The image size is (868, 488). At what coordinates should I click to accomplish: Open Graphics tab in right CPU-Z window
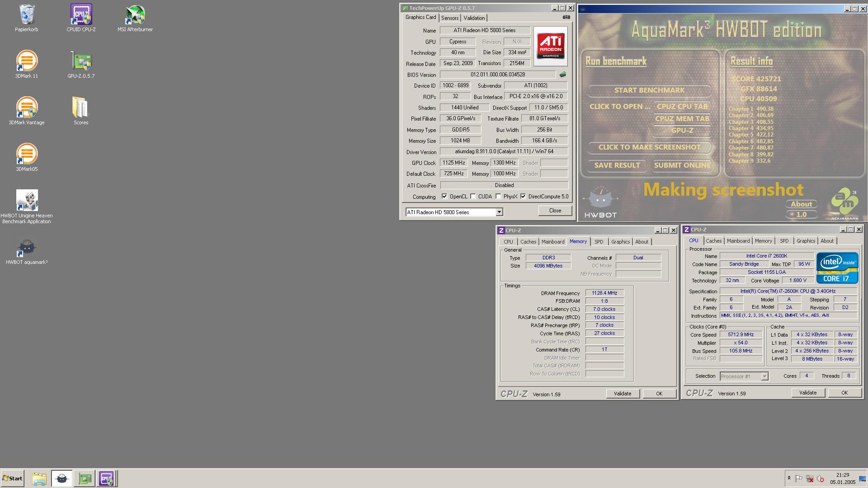coord(806,241)
